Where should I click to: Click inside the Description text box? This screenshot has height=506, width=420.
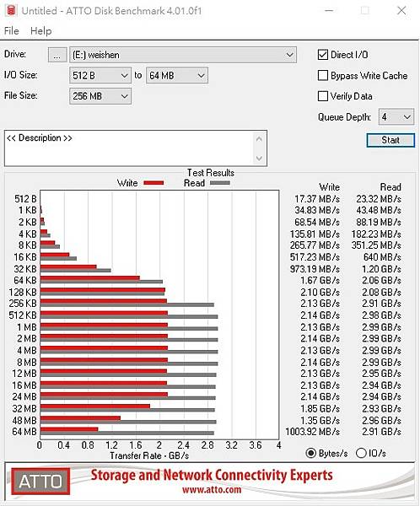pyautogui.click(x=129, y=148)
